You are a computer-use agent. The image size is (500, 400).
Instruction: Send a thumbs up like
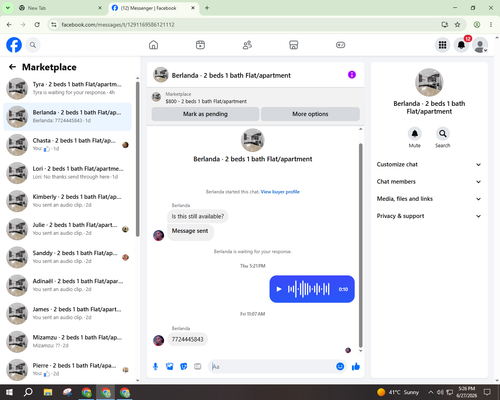click(356, 367)
